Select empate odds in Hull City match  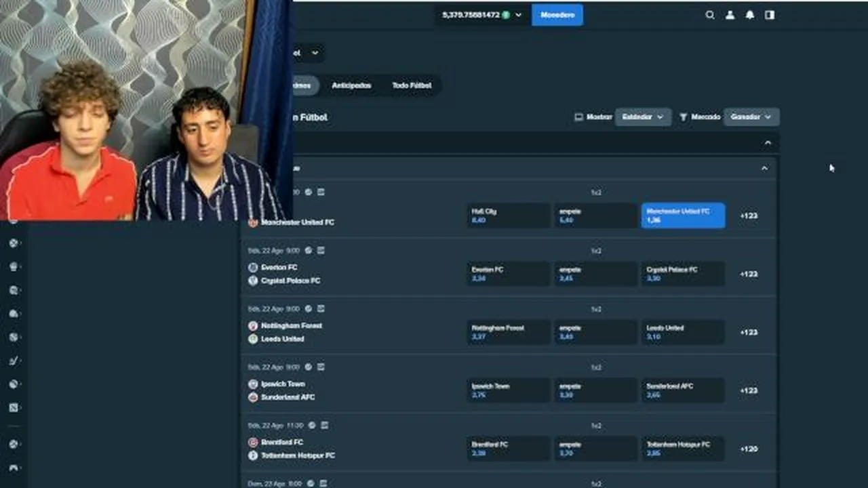[595, 216]
